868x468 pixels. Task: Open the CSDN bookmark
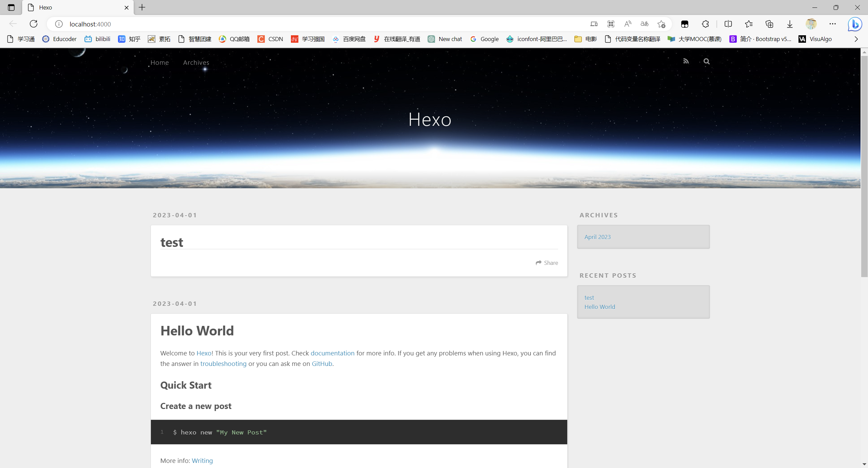[x=270, y=39]
